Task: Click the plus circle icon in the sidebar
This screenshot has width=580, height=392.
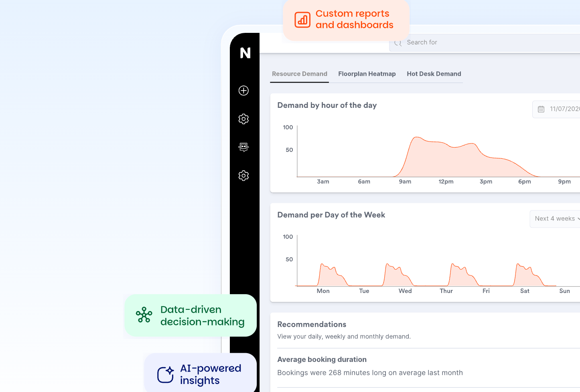Action: point(243,91)
